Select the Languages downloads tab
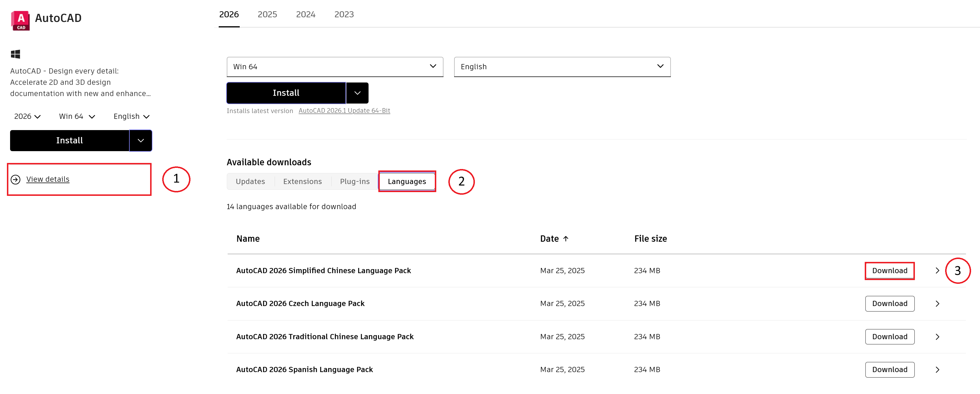This screenshot has height=394, width=980. click(x=407, y=182)
